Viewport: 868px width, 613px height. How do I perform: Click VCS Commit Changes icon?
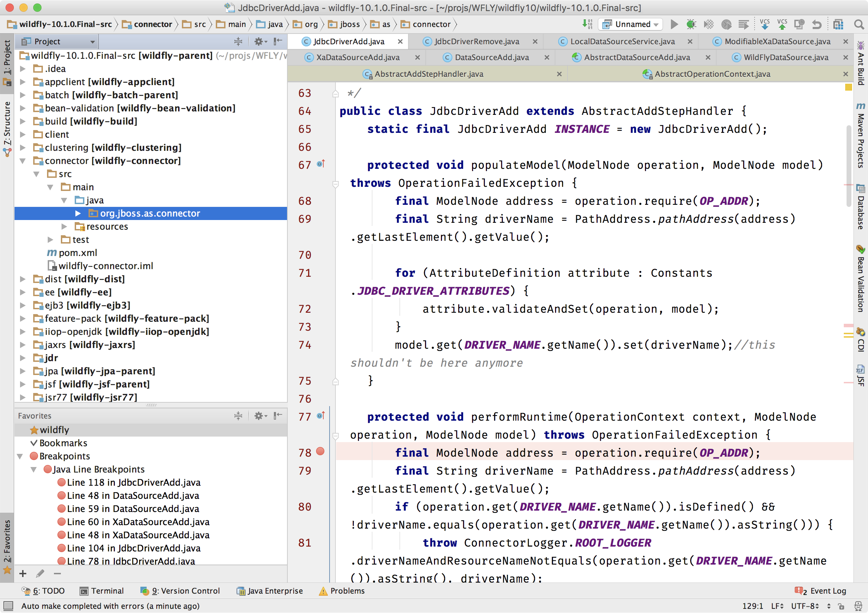[782, 25]
